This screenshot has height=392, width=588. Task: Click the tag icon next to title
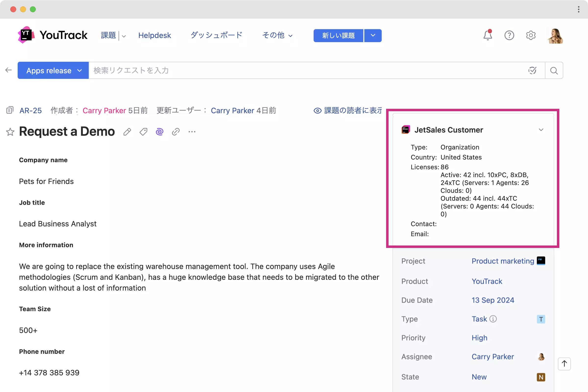click(143, 132)
